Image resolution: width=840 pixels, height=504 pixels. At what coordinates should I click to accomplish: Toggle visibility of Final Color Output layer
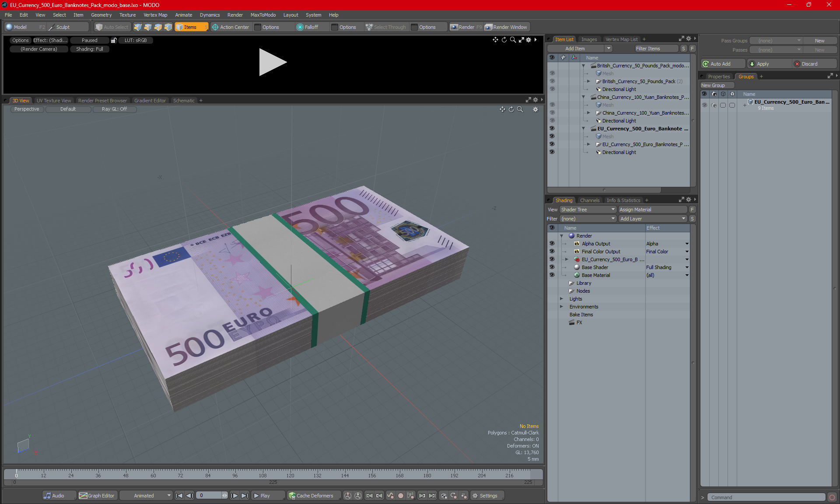pyautogui.click(x=552, y=252)
